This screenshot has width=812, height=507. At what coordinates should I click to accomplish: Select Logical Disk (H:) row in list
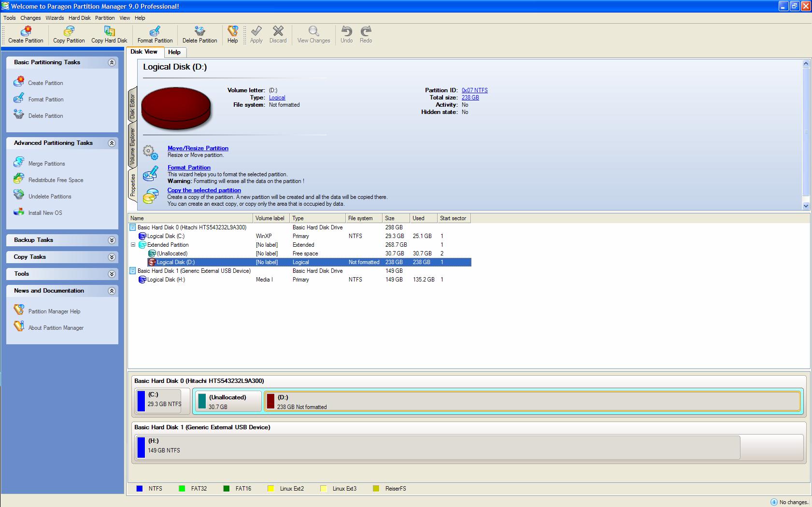pyautogui.click(x=166, y=280)
